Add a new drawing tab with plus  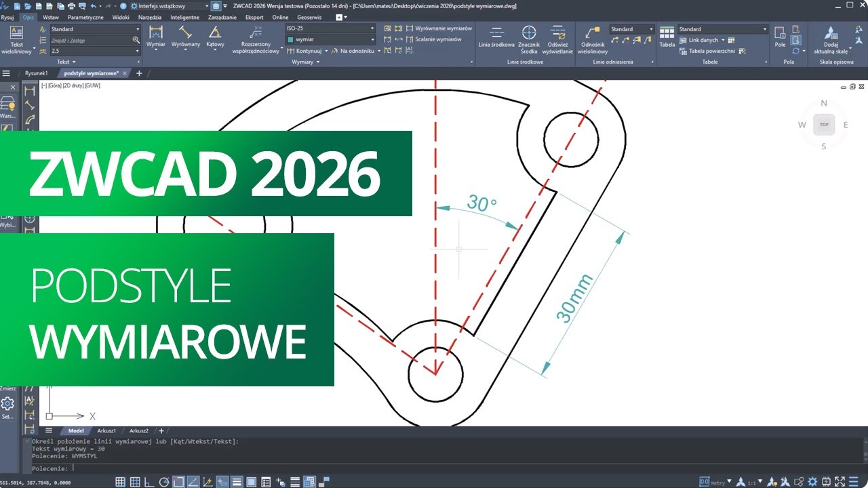pos(139,73)
